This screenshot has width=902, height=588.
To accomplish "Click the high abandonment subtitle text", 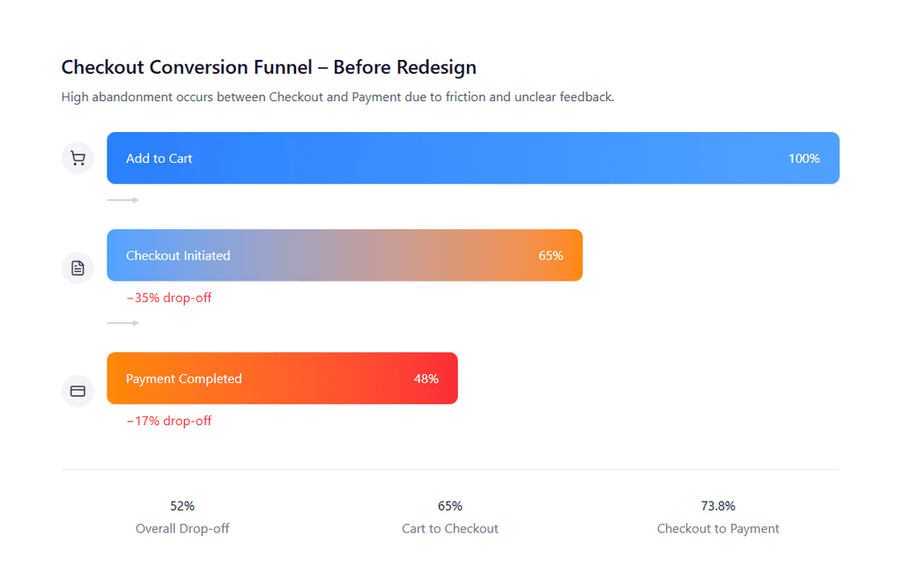I will pyautogui.click(x=337, y=97).
